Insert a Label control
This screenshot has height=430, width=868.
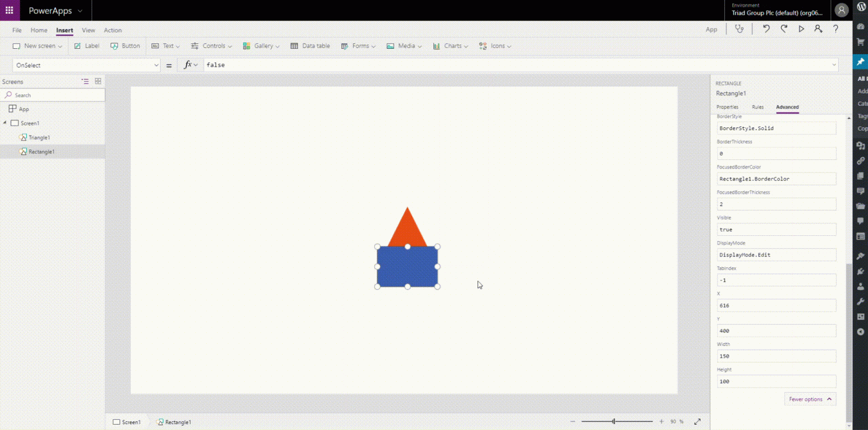click(x=87, y=46)
